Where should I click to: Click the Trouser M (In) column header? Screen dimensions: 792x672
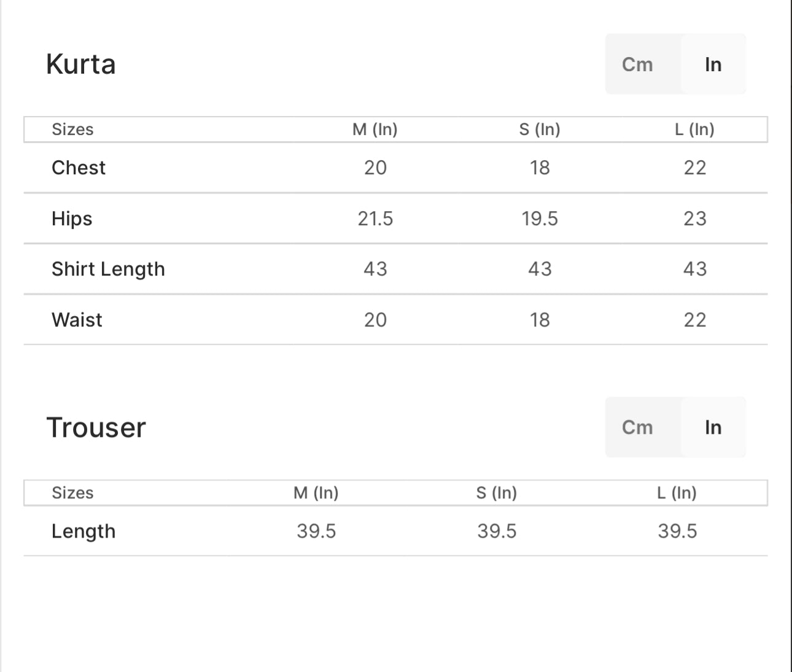316,493
